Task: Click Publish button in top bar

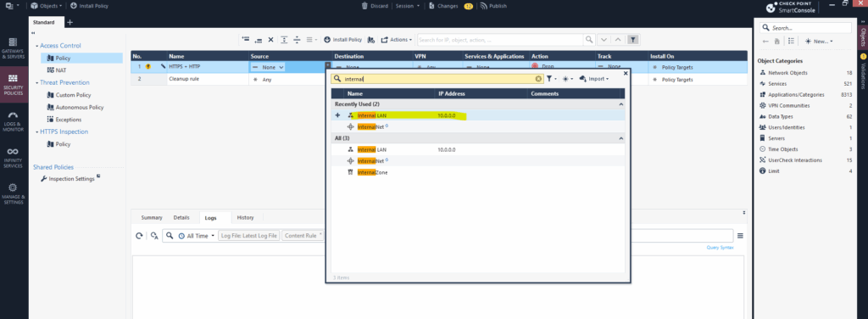Action: click(x=492, y=6)
